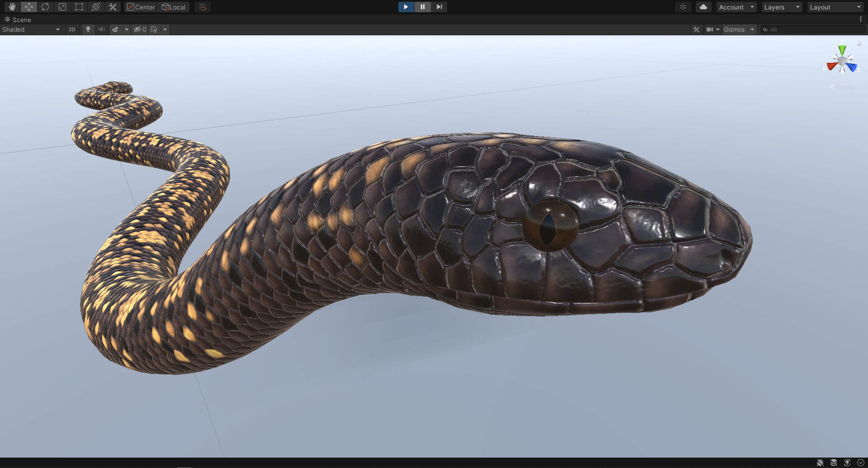Click the grid snapping icon
868x468 pixels.
coord(203,7)
